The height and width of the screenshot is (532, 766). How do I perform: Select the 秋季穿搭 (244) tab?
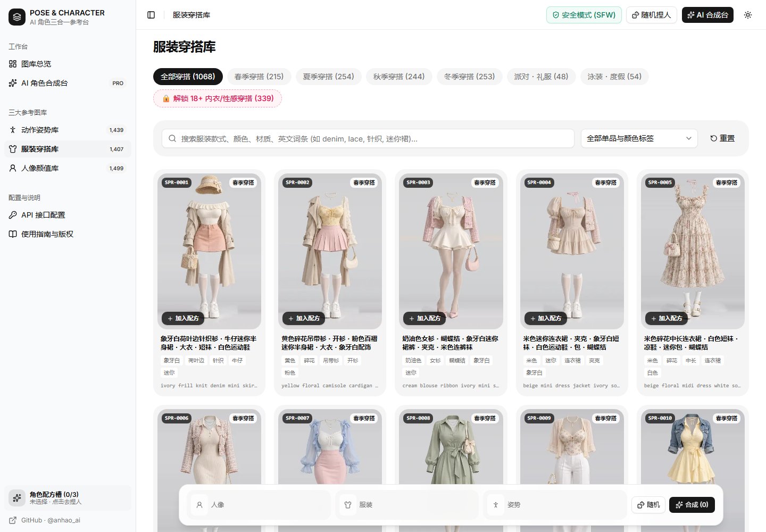399,77
